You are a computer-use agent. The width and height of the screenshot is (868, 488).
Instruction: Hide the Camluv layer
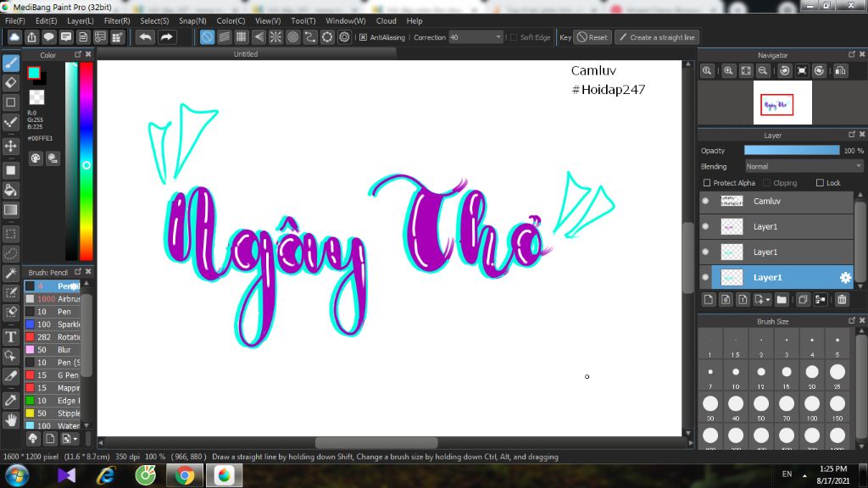[705, 201]
